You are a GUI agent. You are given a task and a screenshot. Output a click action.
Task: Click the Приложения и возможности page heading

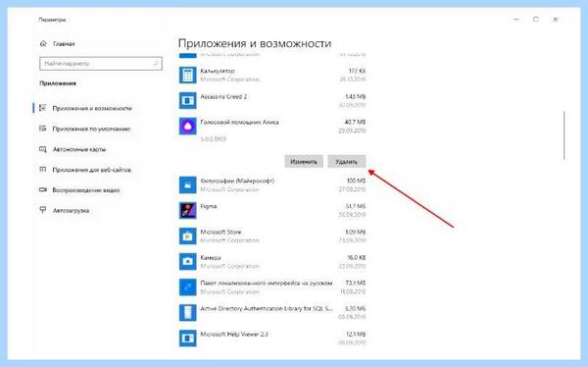[255, 43]
